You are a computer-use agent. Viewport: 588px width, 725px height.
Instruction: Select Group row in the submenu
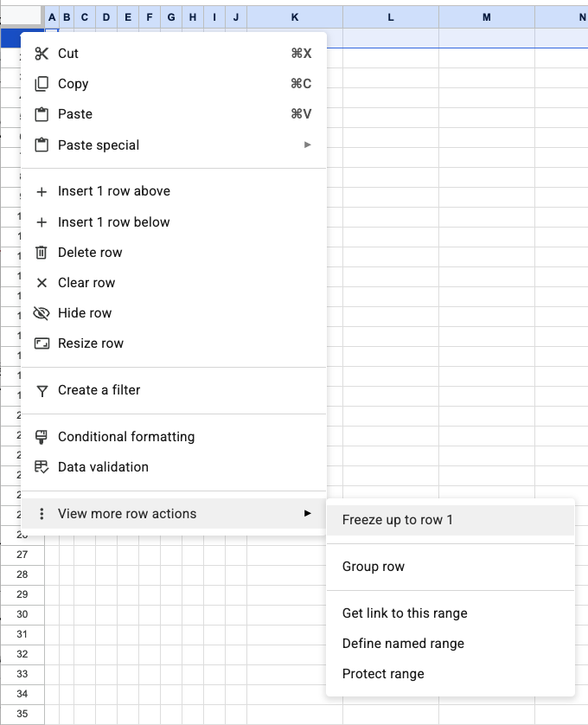[x=374, y=567]
